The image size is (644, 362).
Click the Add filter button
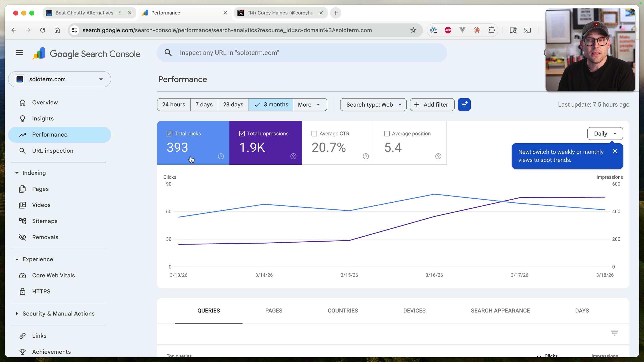(432, 105)
